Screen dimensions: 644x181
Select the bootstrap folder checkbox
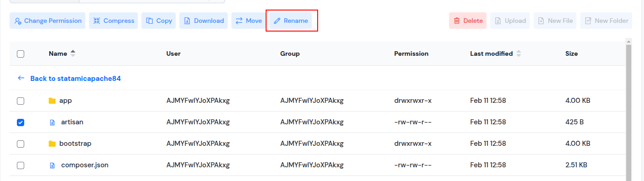(x=21, y=144)
